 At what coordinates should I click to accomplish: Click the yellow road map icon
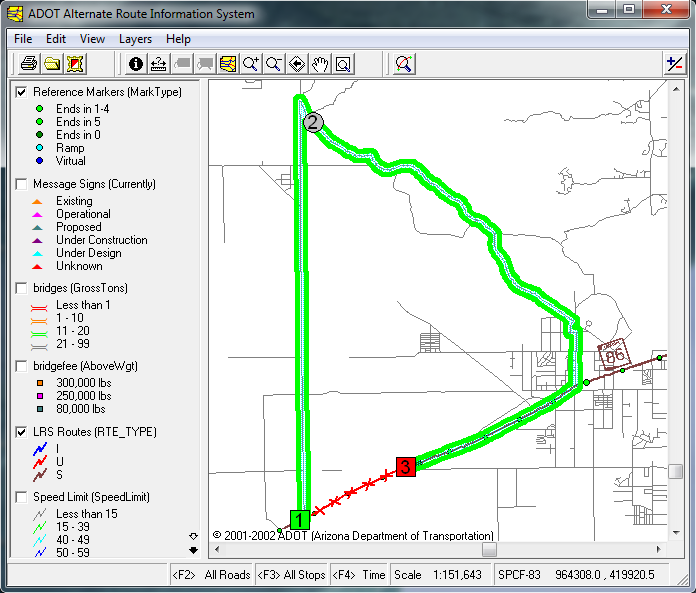point(228,64)
